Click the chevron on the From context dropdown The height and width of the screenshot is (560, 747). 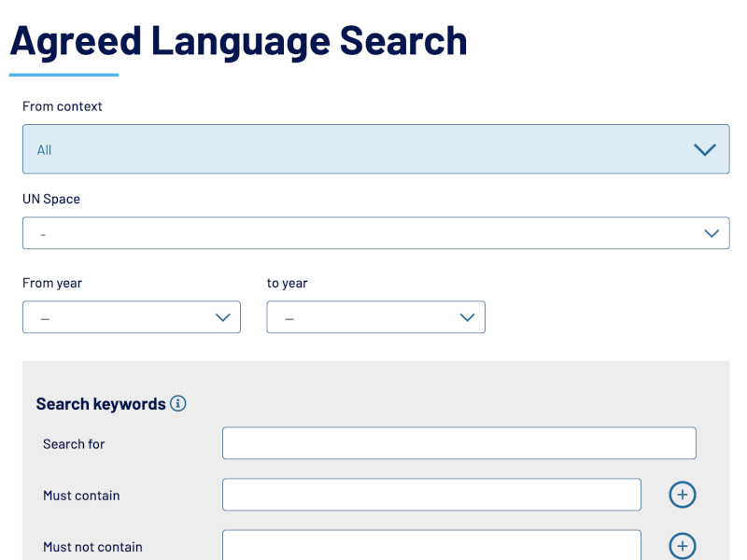pyautogui.click(x=705, y=149)
